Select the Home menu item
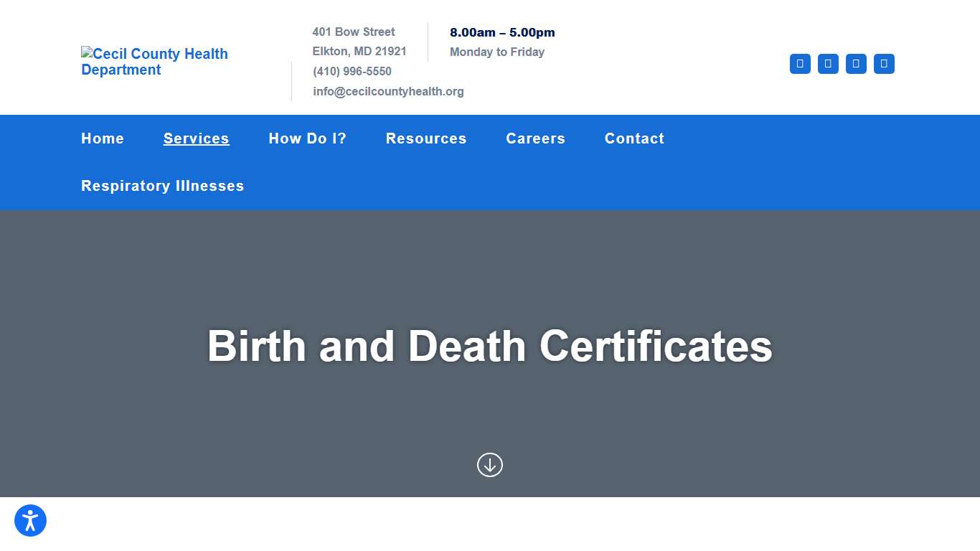This screenshot has height=551, width=980. (102, 138)
